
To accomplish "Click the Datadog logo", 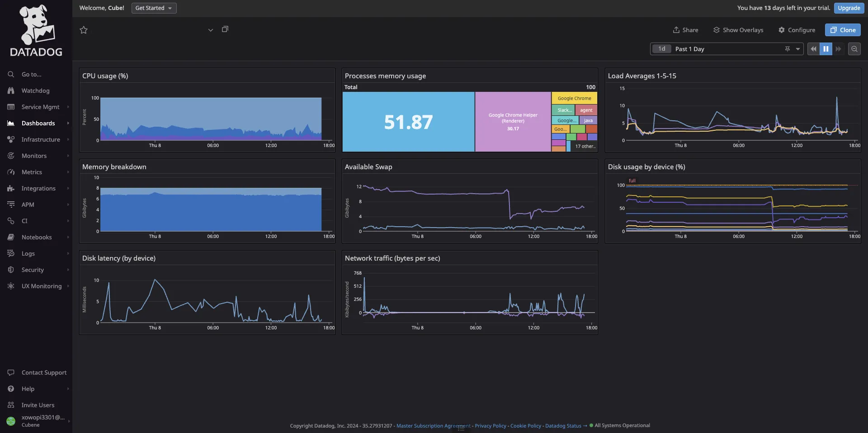I will coord(36,31).
